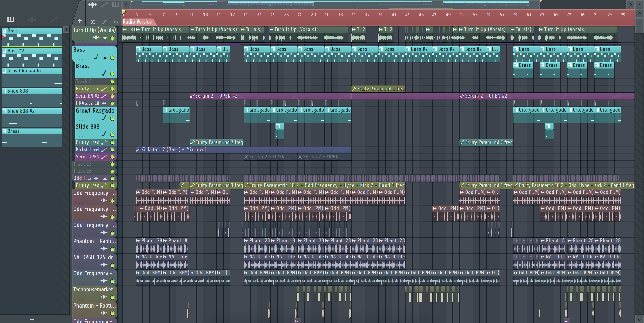Viewport: 644px width, 323px height.
Task: Click the note icon on Growl Rasgado track
Action: tap(104, 118)
